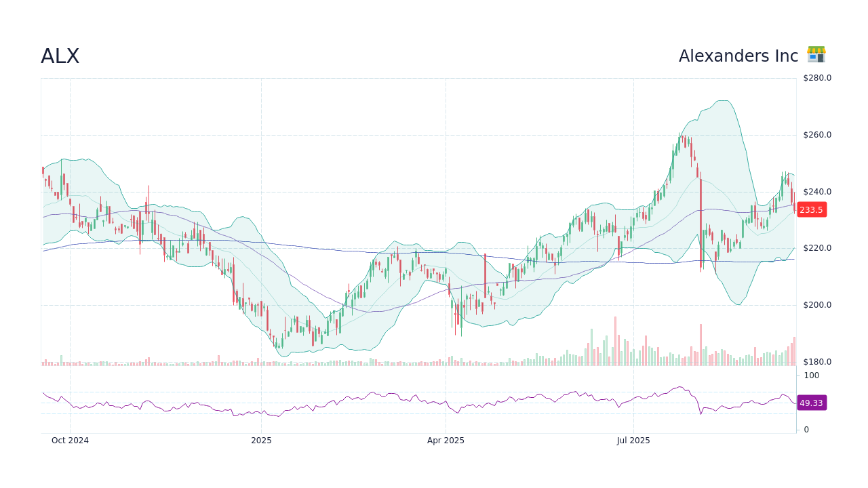Click the purple 49.33 RSI value label
The width and height of the screenshot is (868, 488).
coord(811,403)
